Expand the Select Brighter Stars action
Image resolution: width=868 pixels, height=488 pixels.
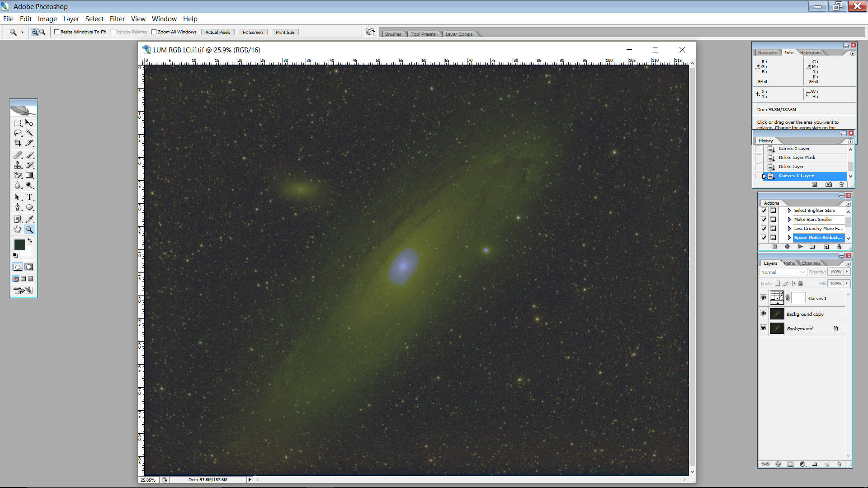click(x=789, y=211)
